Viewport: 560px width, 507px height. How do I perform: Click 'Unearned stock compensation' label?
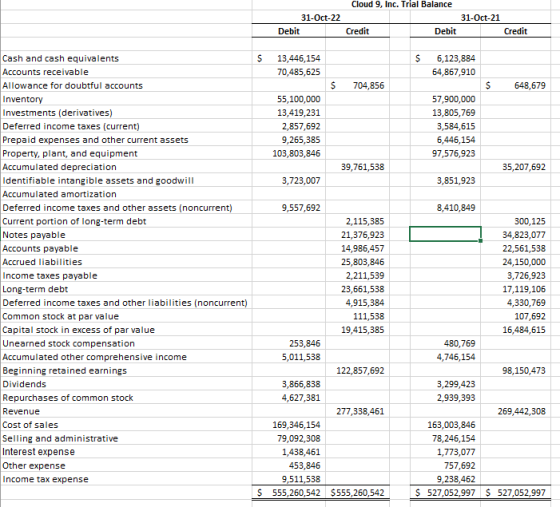69,343
